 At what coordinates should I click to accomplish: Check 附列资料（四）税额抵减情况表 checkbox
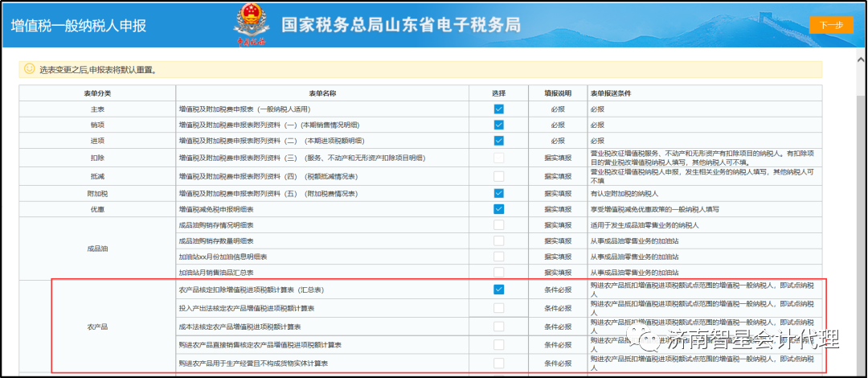(x=499, y=176)
